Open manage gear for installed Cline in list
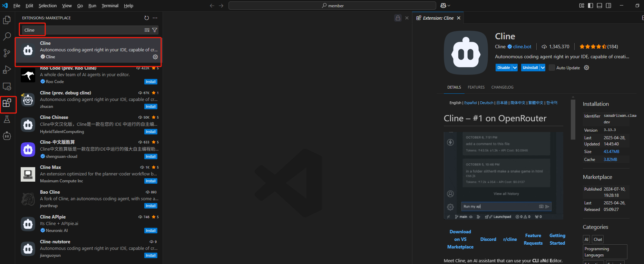Viewport: 644px width, 264px height. click(155, 57)
